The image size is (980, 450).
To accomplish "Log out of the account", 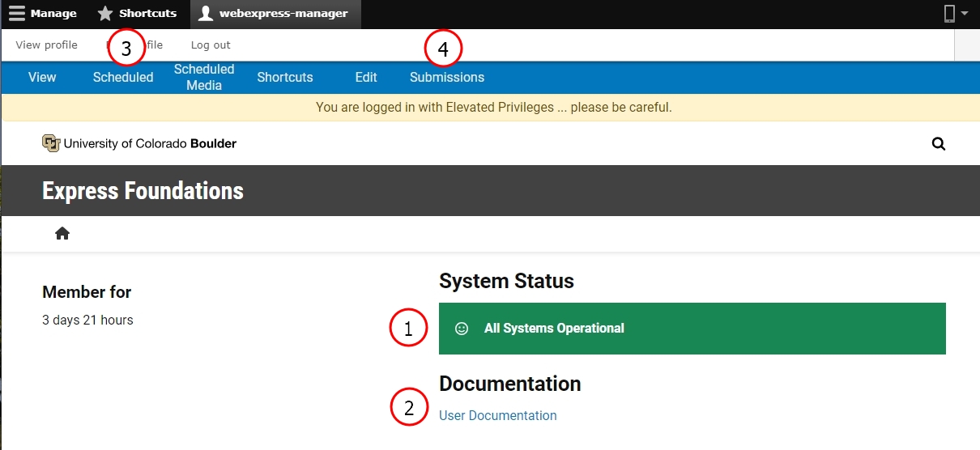I will (211, 45).
